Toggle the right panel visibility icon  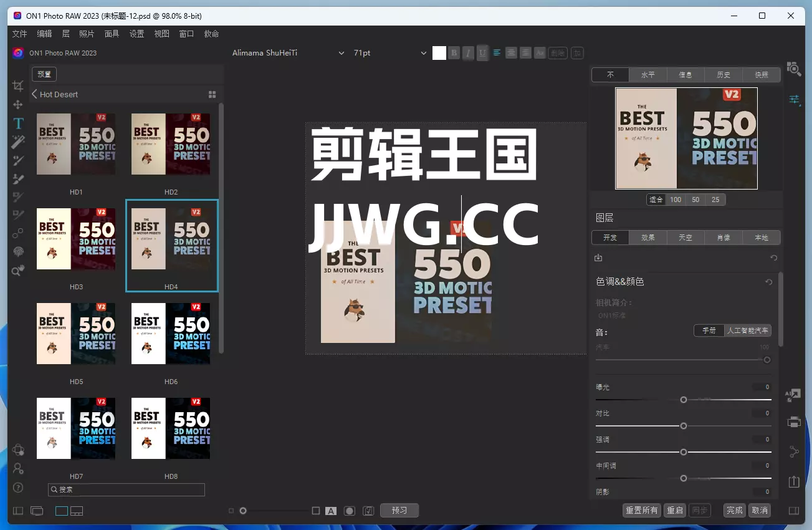pos(794,511)
